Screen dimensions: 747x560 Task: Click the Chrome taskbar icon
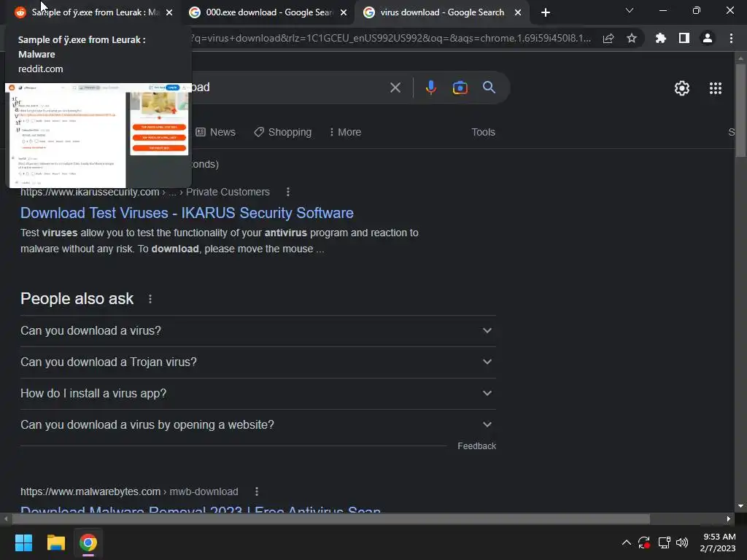(x=88, y=542)
